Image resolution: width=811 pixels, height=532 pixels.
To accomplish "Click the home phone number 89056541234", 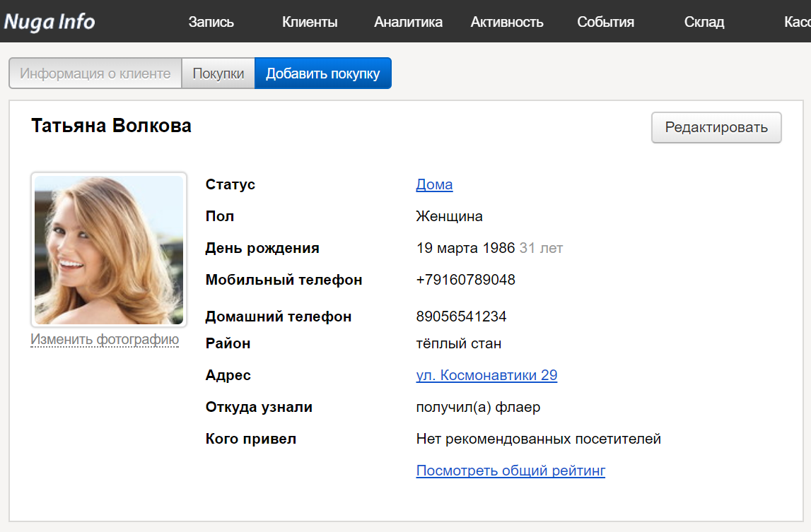I will coord(461,317).
